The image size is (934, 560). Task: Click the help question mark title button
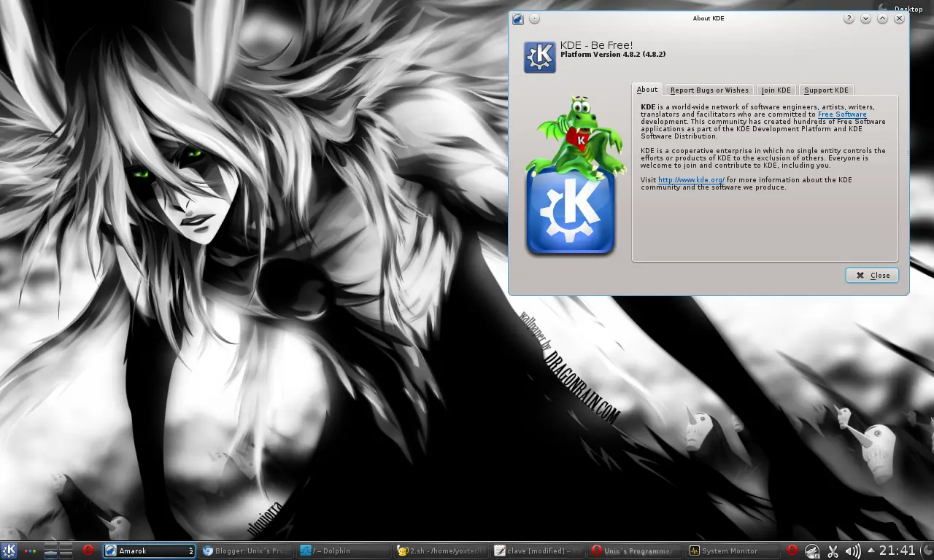pyautogui.click(x=849, y=19)
